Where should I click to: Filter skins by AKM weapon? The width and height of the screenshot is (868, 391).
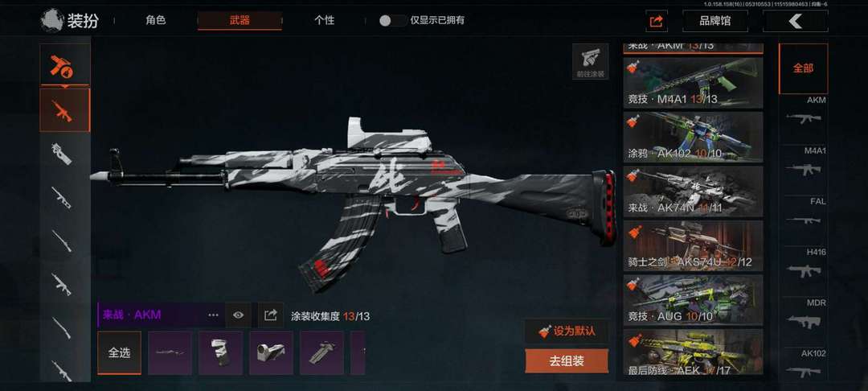[x=804, y=113]
